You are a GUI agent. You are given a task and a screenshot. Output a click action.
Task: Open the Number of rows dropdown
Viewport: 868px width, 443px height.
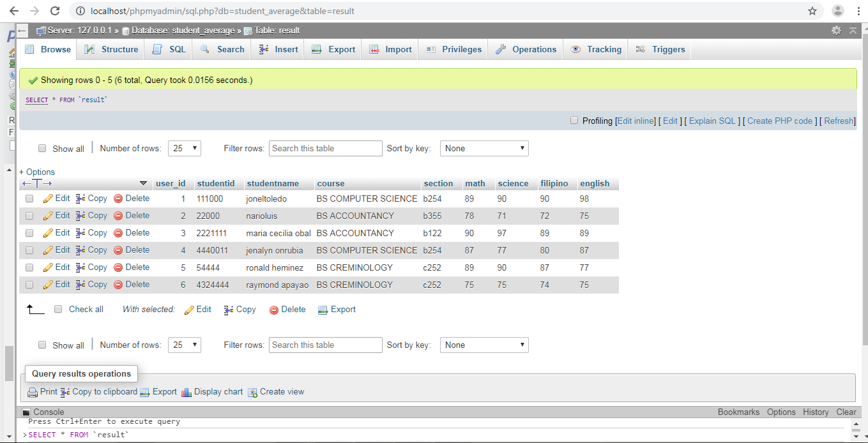[x=184, y=148]
